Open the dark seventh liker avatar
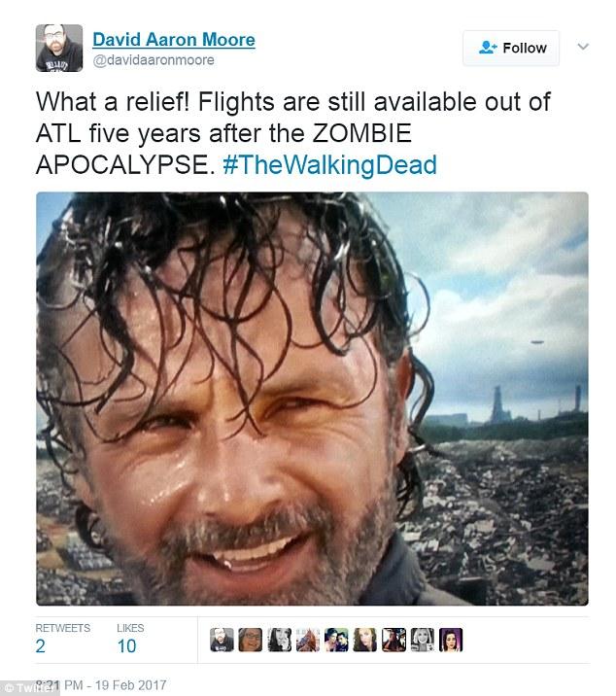Screen dimensions: 616x696 (x=394, y=640)
